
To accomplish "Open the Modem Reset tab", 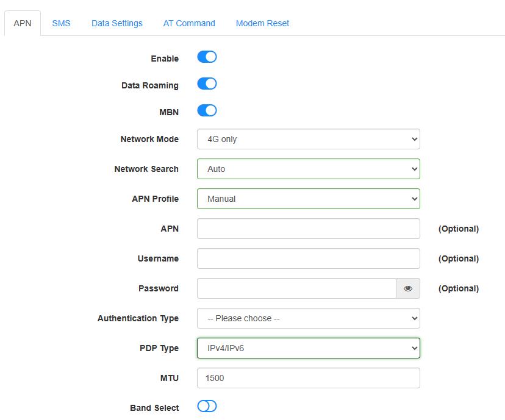I will pos(262,23).
